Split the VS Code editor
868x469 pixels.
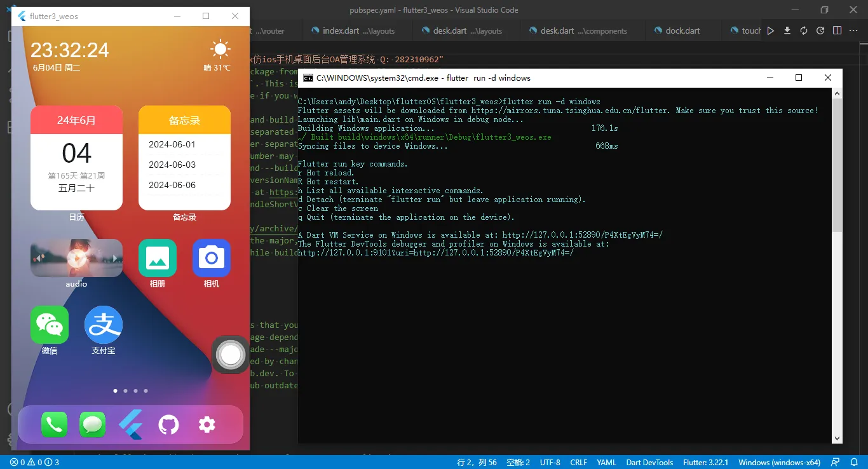point(837,31)
